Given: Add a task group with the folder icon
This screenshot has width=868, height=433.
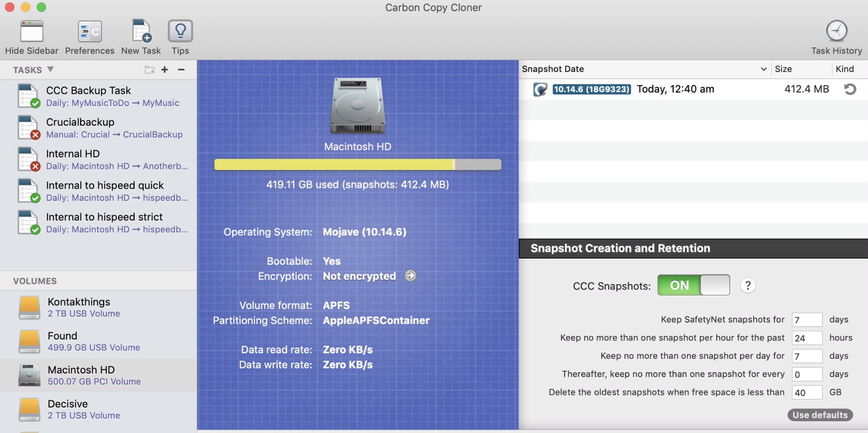Looking at the screenshot, I should click(149, 70).
